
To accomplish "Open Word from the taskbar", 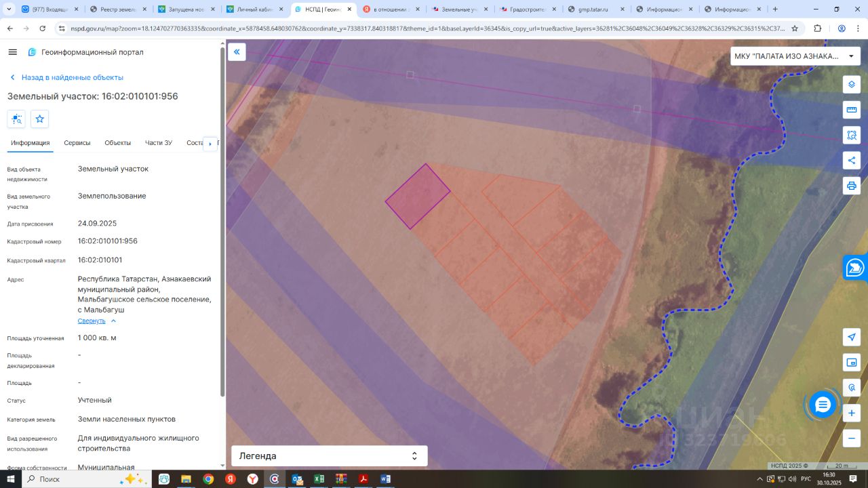I will point(385,479).
